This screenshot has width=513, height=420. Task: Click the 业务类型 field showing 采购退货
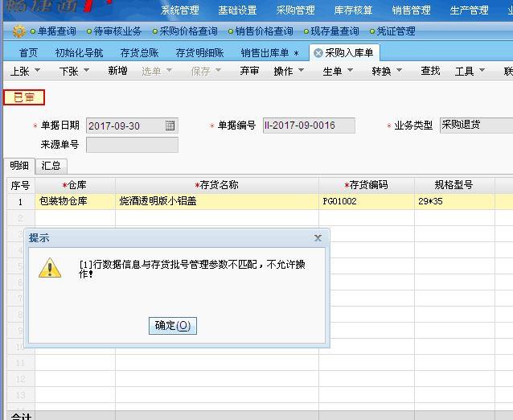coord(476,125)
